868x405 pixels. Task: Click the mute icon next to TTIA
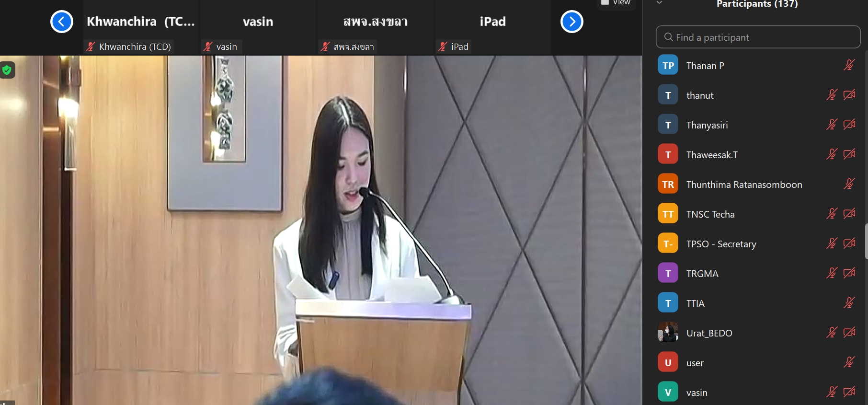pyautogui.click(x=849, y=303)
